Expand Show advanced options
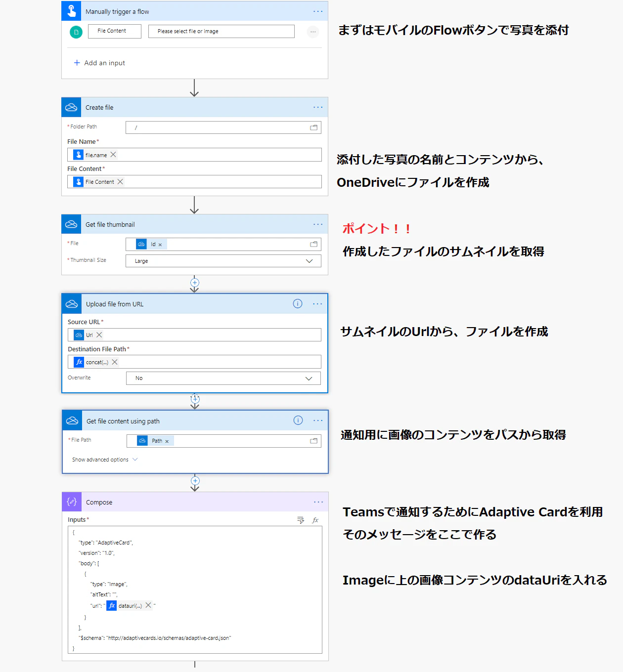623x672 pixels. click(105, 460)
